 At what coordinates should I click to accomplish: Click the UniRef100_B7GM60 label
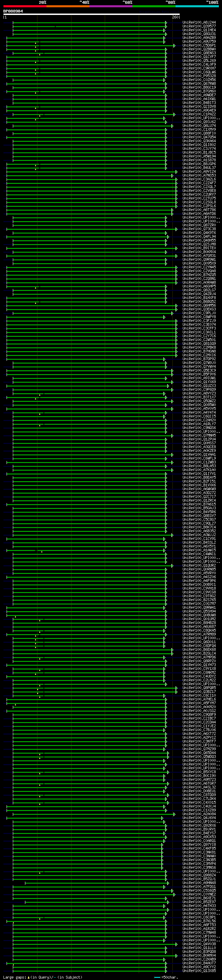(x=199, y=91)
